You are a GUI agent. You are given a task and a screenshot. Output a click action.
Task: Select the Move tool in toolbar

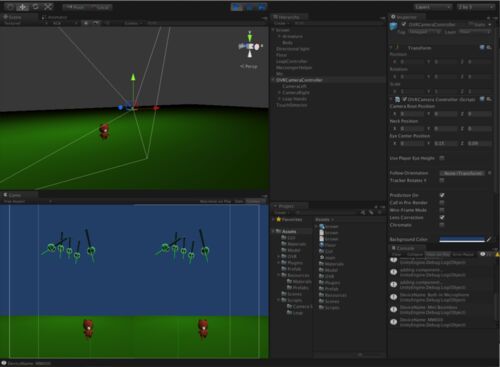pos(23,7)
